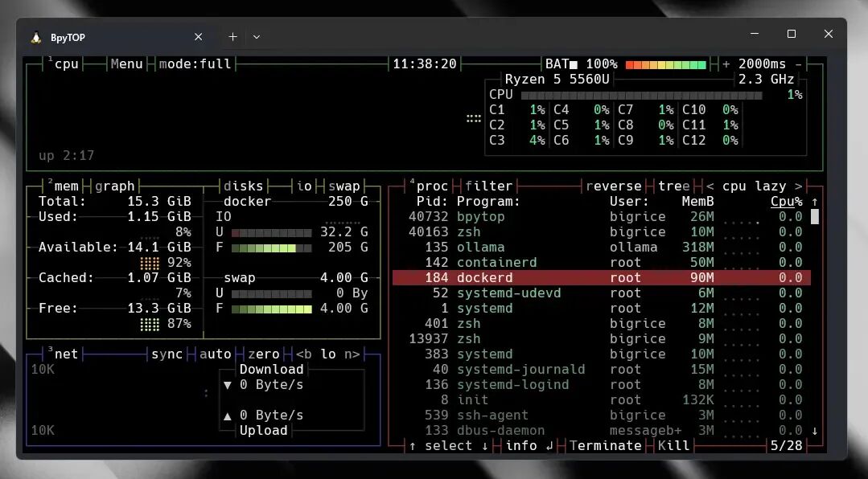Toggle net auto scaling option

[215, 354]
